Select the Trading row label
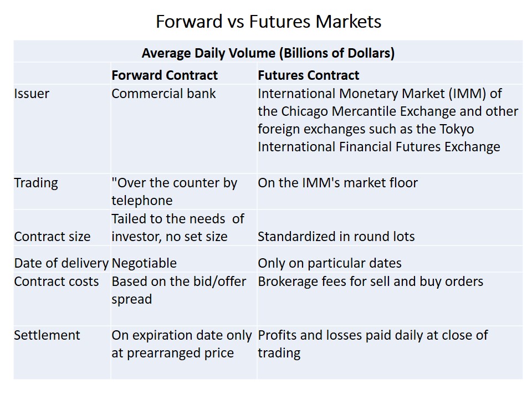The image size is (532, 399). (36, 183)
